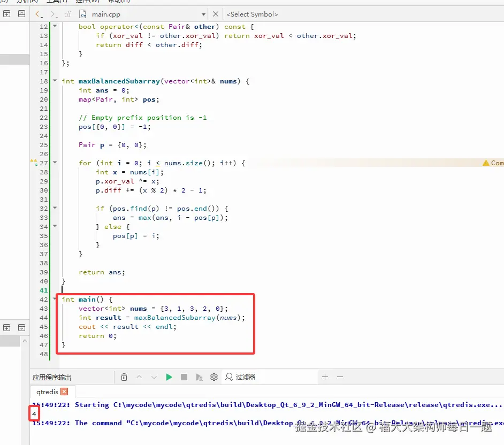504x445 pixels.
Task: Click the split view icon in top-left toolbar
Action: pyautogui.click(x=7, y=14)
